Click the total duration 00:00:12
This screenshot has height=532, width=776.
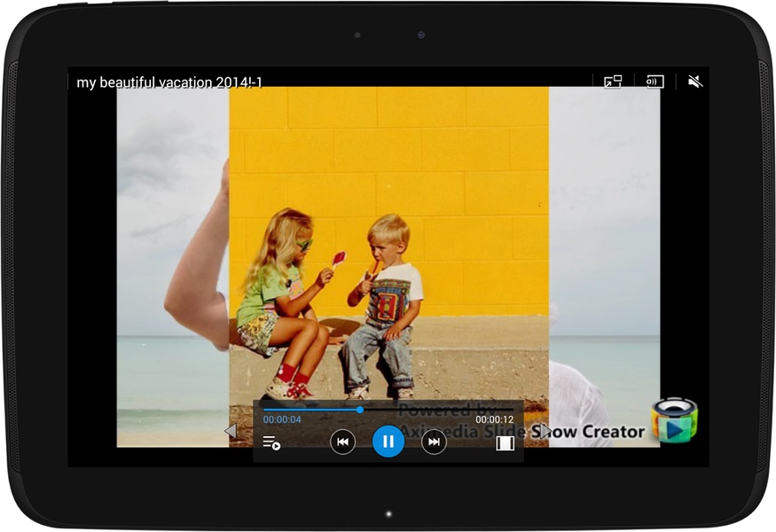point(494,419)
